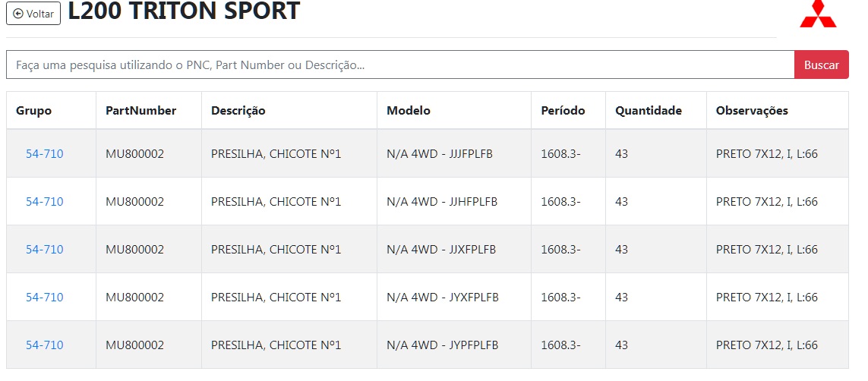The image size is (868, 381).
Task: Click the Grupo column header
Action: tap(34, 111)
